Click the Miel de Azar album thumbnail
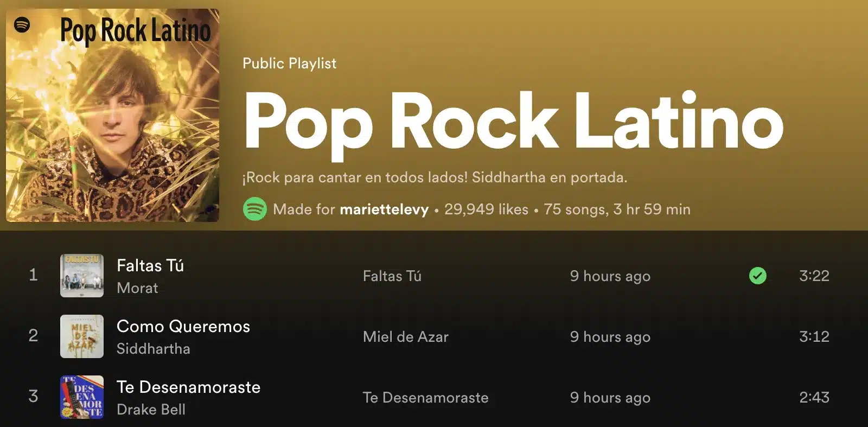Screen dimensions: 868x427 [81, 336]
